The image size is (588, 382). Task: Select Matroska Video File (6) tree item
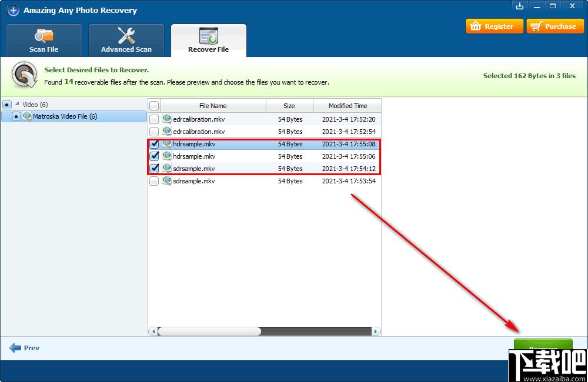(74, 116)
